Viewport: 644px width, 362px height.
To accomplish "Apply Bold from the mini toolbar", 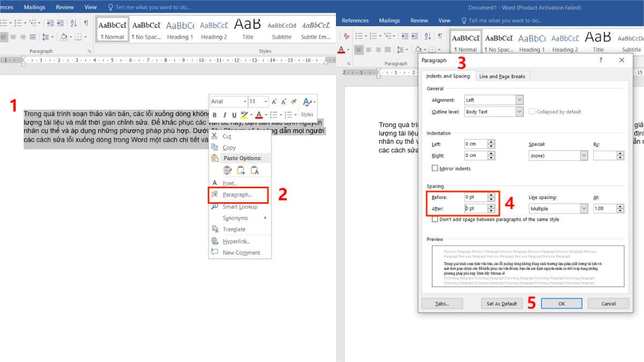I will [215, 115].
